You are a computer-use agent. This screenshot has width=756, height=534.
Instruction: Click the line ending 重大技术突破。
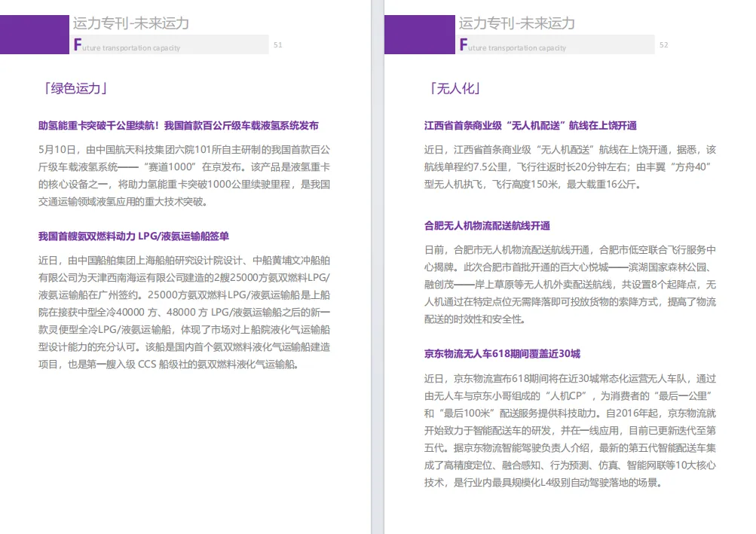click(123, 202)
